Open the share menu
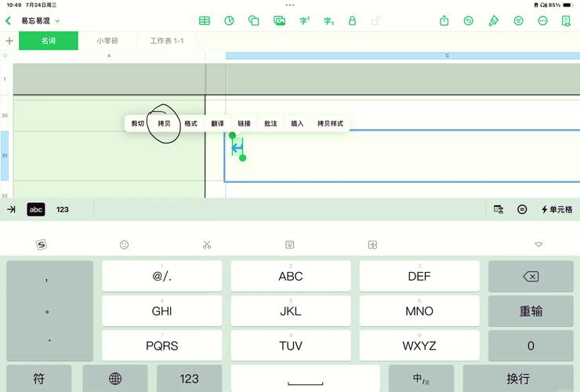This screenshot has width=580, height=392. pyautogui.click(x=444, y=21)
